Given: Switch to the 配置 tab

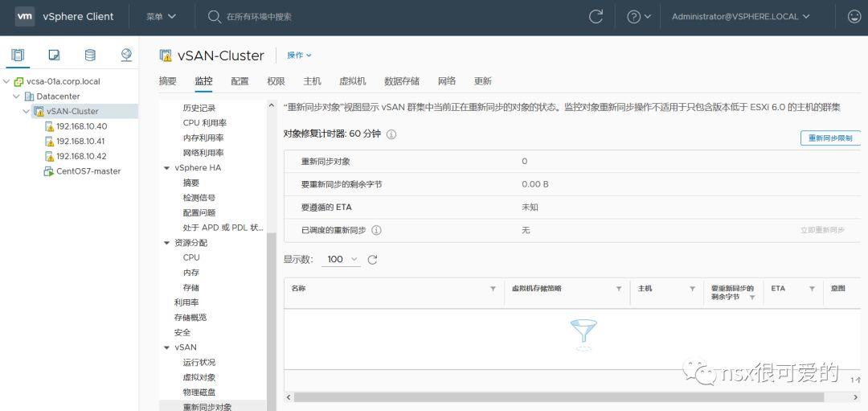Looking at the screenshot, I should pos(240,81).
